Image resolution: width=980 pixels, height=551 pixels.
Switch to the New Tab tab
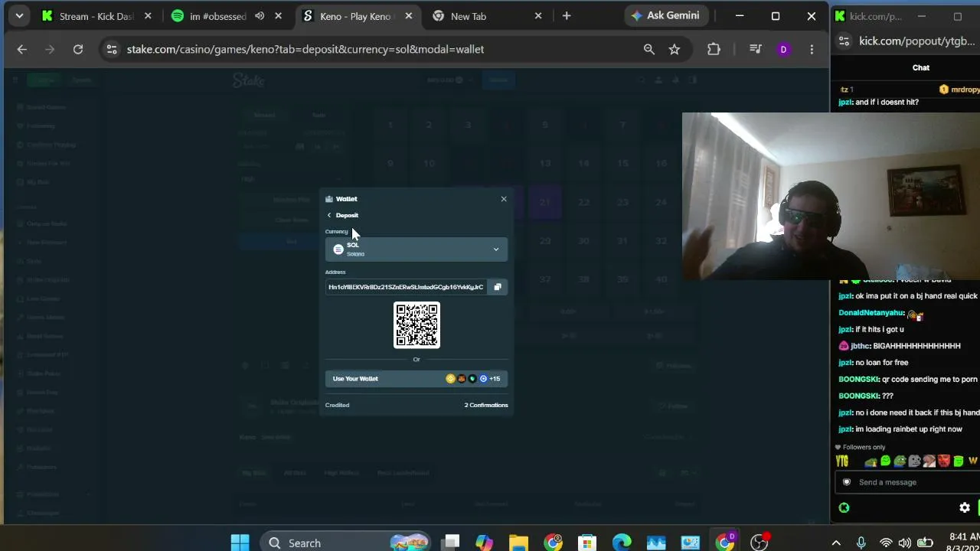point(469,16)
